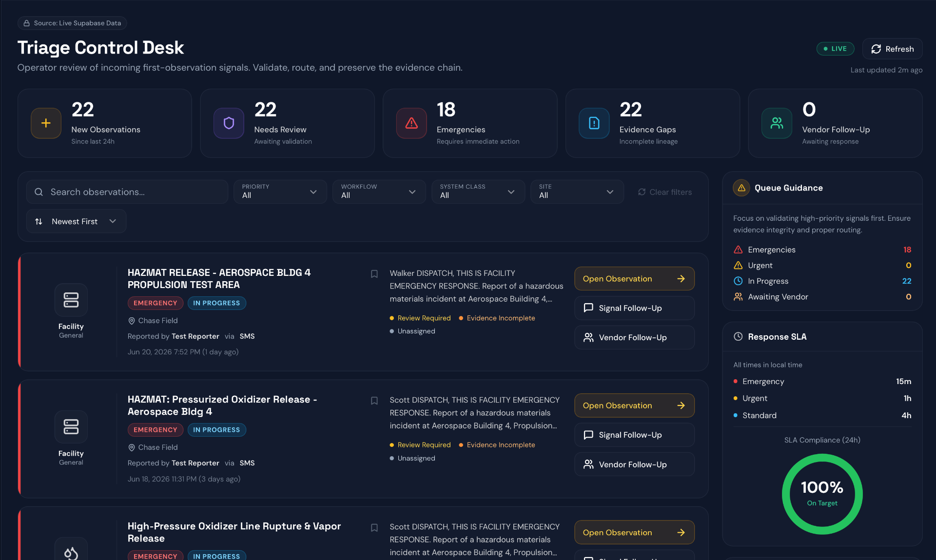Focus the Search observations field

(127, 192)
